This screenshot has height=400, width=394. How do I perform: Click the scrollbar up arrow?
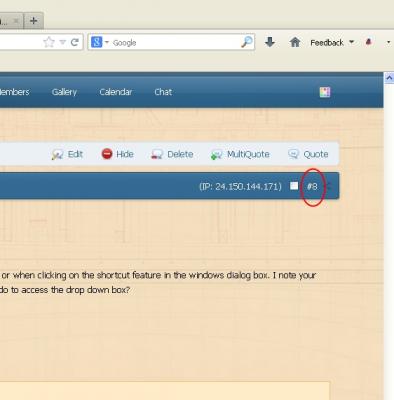coord(389,78)
